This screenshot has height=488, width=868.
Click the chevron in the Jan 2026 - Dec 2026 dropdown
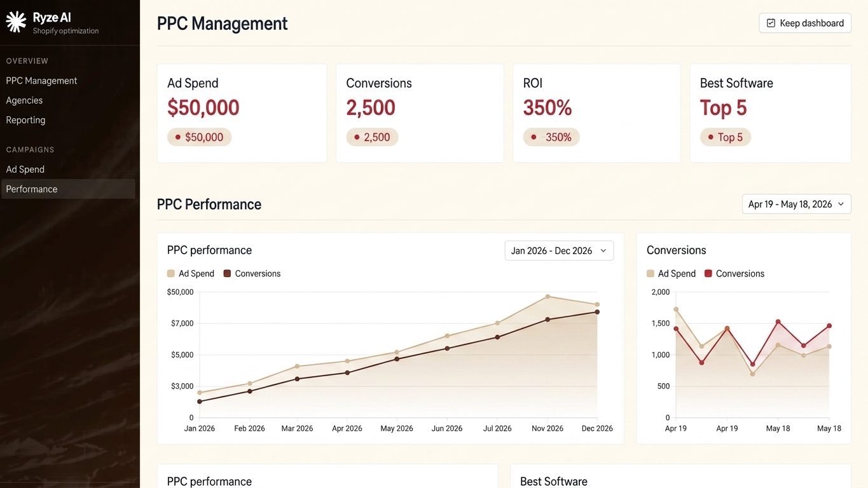click(603, 250)
